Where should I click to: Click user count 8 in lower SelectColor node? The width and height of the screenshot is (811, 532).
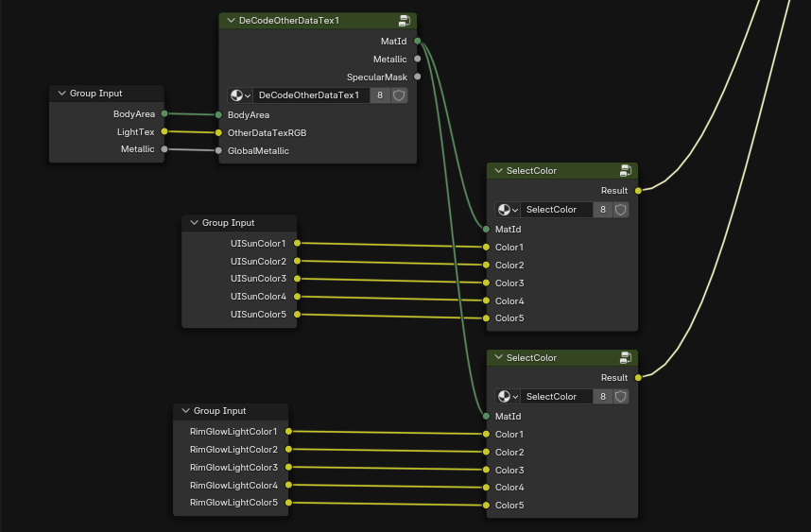coord(602,397)
